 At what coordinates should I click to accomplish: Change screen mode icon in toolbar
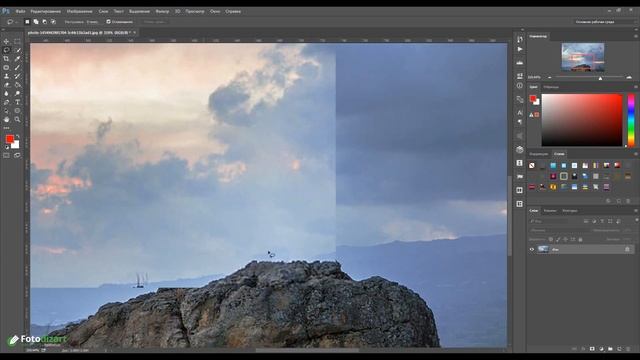click(x=17, y=155)
